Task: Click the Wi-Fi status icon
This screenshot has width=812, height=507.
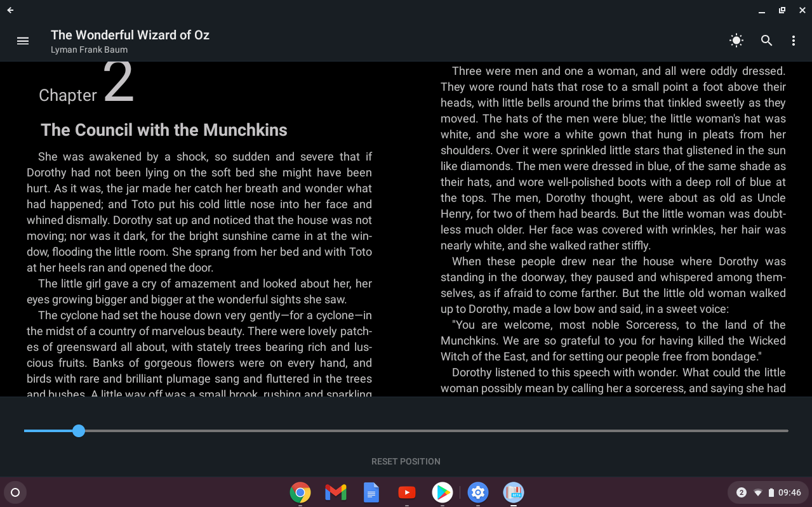Action: 758,492
